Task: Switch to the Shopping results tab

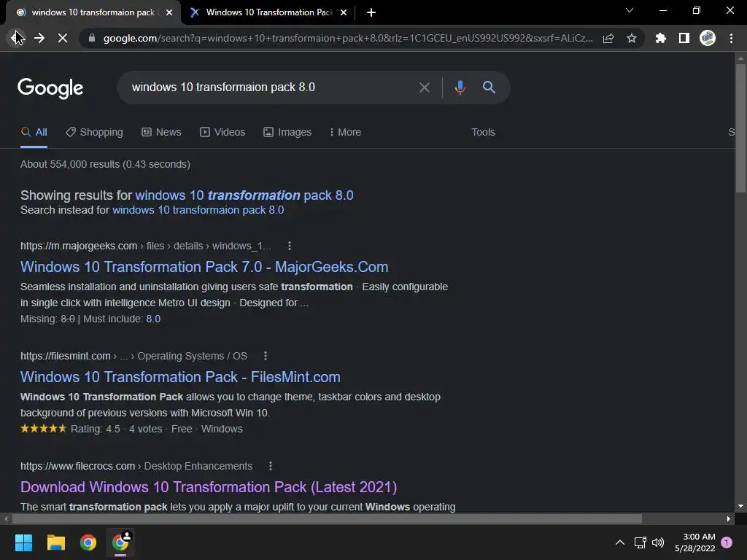Action: click(x=94, y=132)
